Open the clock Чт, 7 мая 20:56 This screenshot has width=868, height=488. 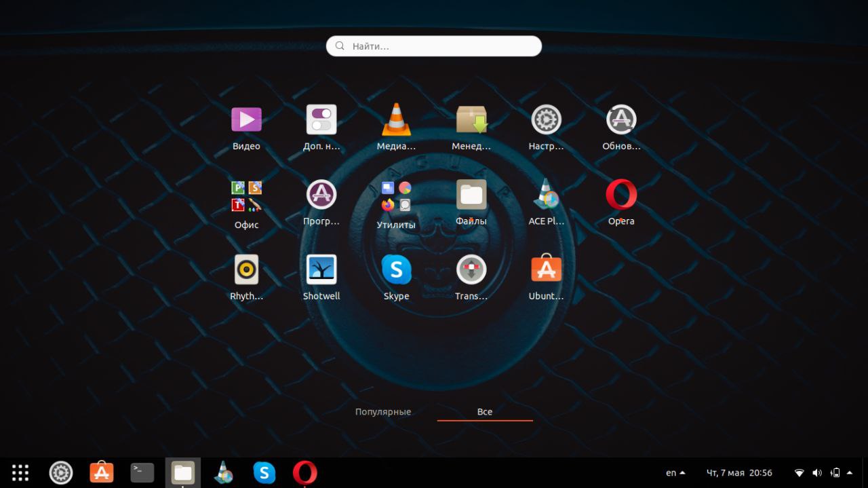pos(739,473)
